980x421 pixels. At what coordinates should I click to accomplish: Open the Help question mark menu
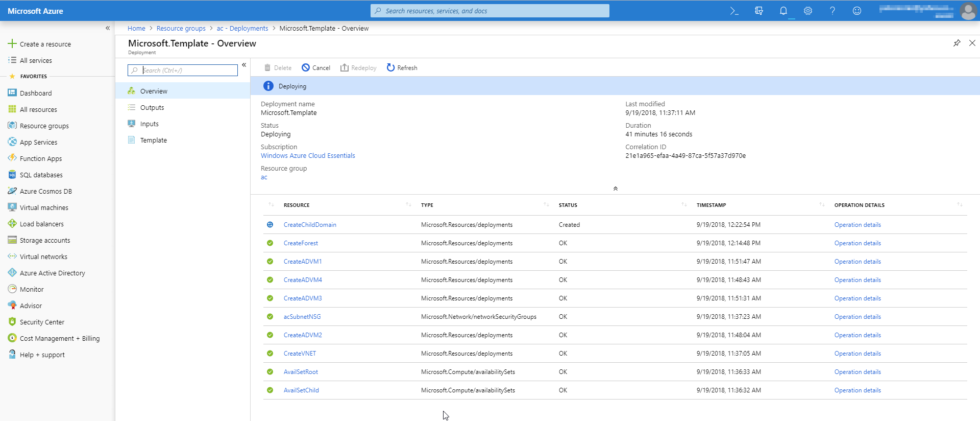pyautogui.click(x=832, y=11)
